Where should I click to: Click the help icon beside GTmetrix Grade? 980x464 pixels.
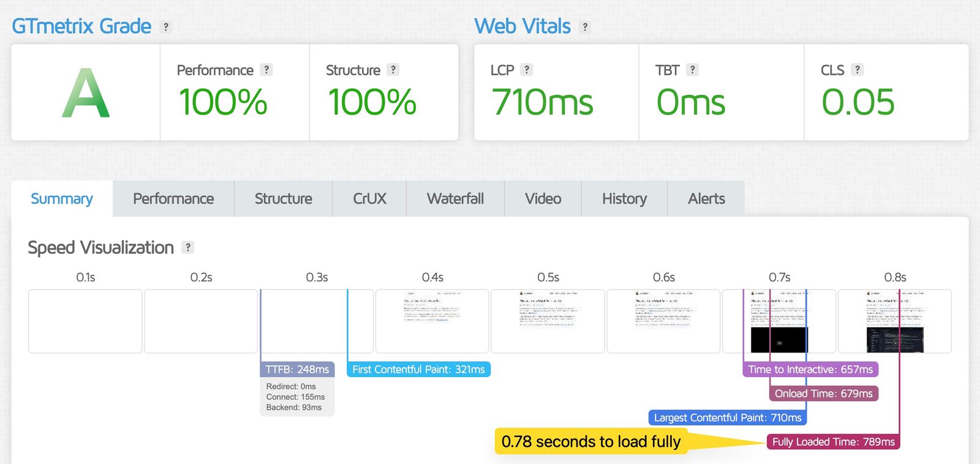(165, 27)
